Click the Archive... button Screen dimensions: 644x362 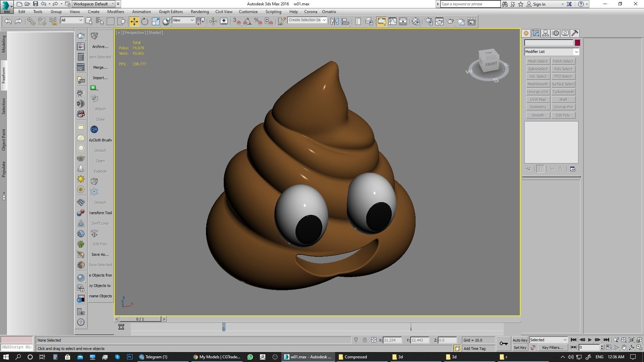point(100,47)
